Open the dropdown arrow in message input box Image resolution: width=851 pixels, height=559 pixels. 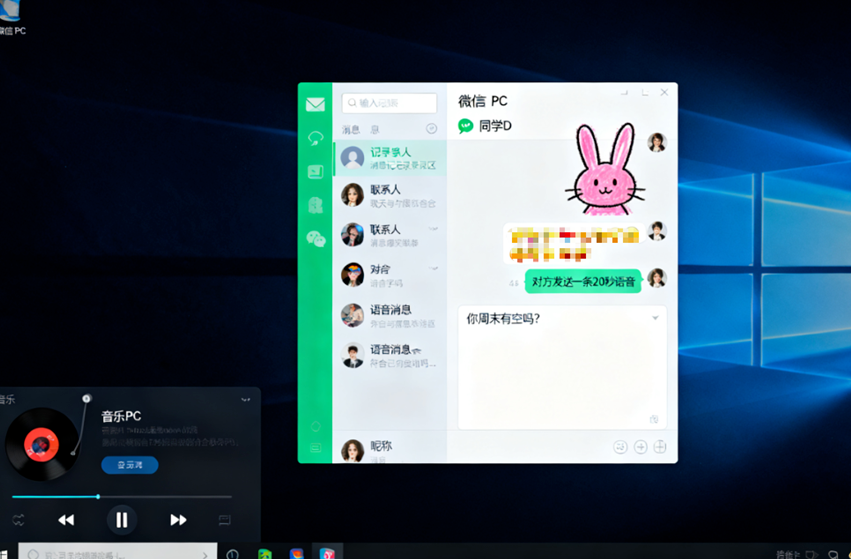coord(655,317)
